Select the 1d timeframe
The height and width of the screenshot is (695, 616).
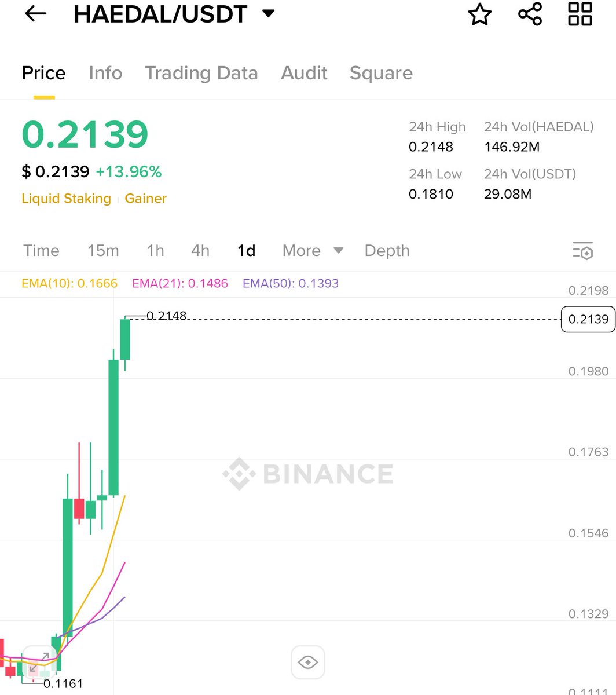[247, 251]
